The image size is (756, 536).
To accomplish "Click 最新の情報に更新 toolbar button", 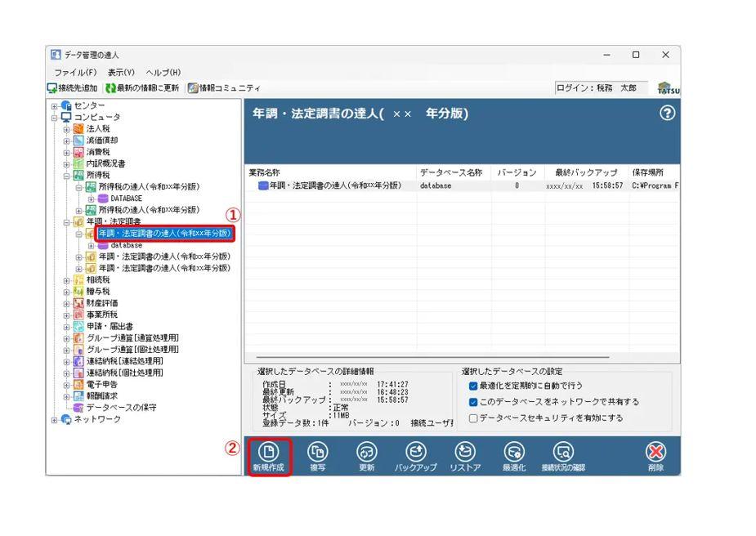I will [142, 88].
